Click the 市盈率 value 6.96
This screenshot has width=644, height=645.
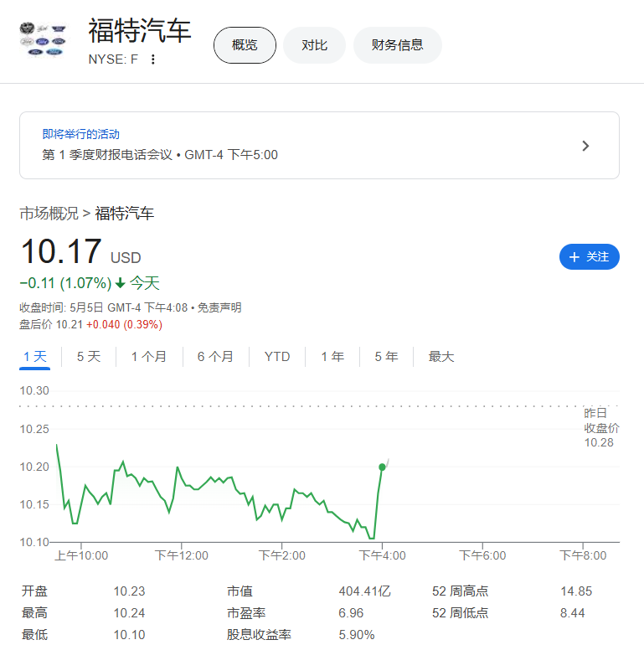click(351, 613)
